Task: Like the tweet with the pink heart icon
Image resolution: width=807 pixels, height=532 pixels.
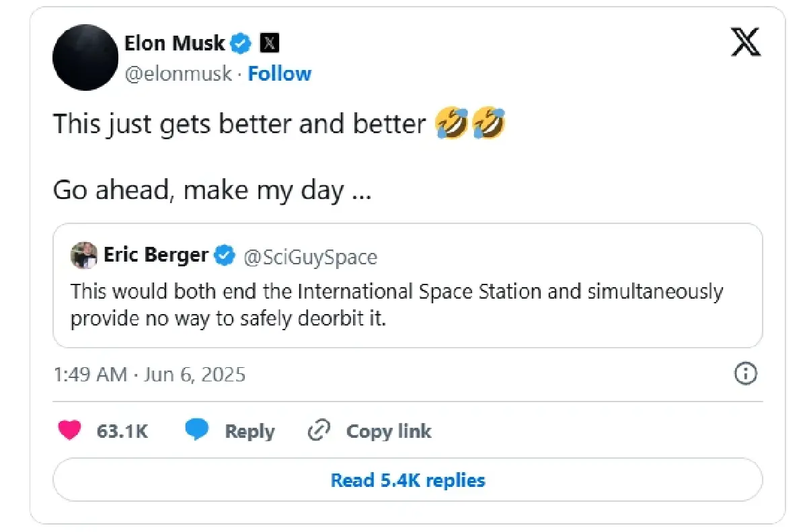Action: click(x=69, y=430)
